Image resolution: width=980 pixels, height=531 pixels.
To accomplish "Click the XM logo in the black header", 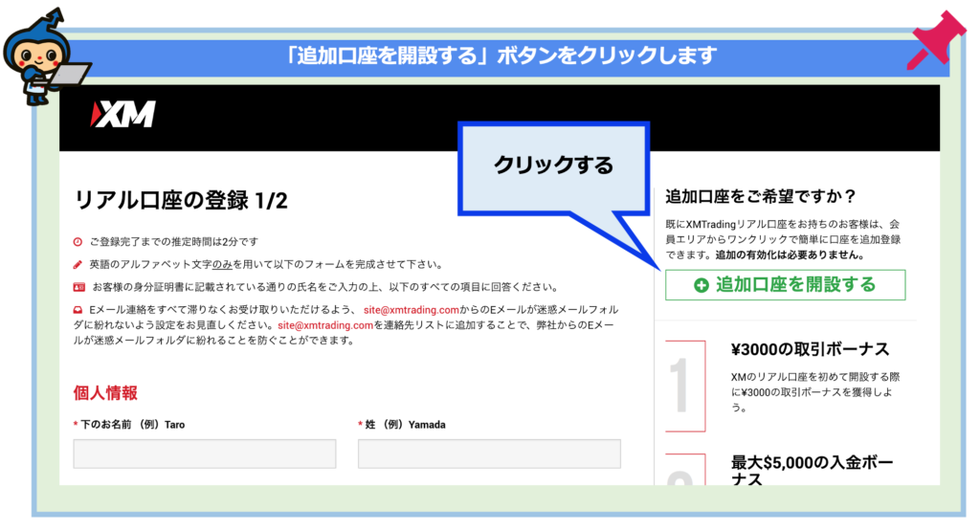I will click(x=123, y=114).
